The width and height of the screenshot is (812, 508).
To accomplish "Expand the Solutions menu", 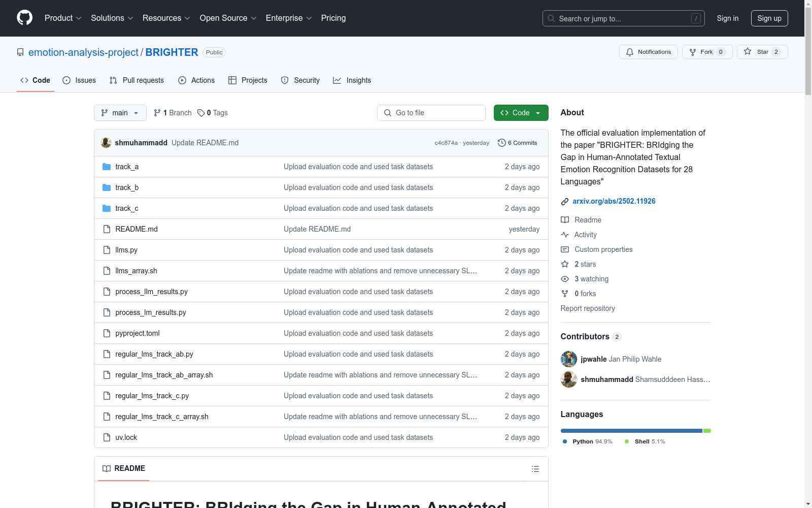I will 112,18.
